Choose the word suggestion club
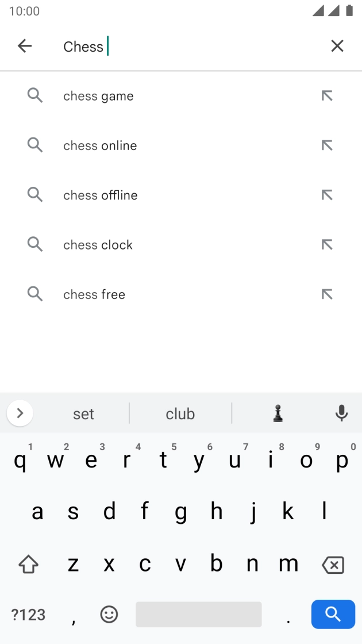 [180, 413]
